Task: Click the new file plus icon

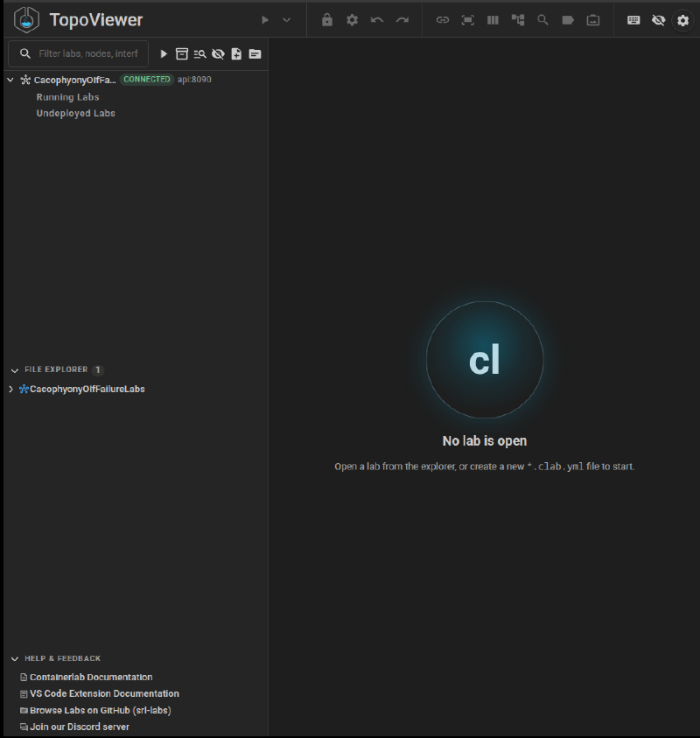Action: click(x=236, y=54)
